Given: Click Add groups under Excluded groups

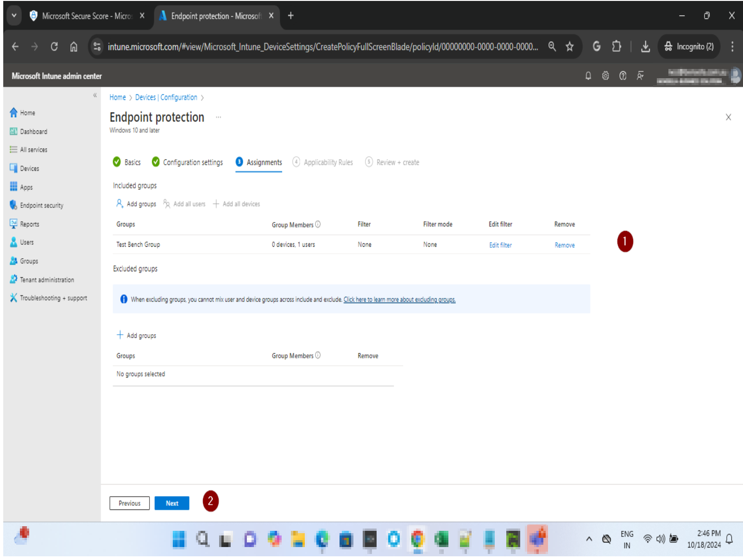Looking at the screenshot, I should click(136, 335).
